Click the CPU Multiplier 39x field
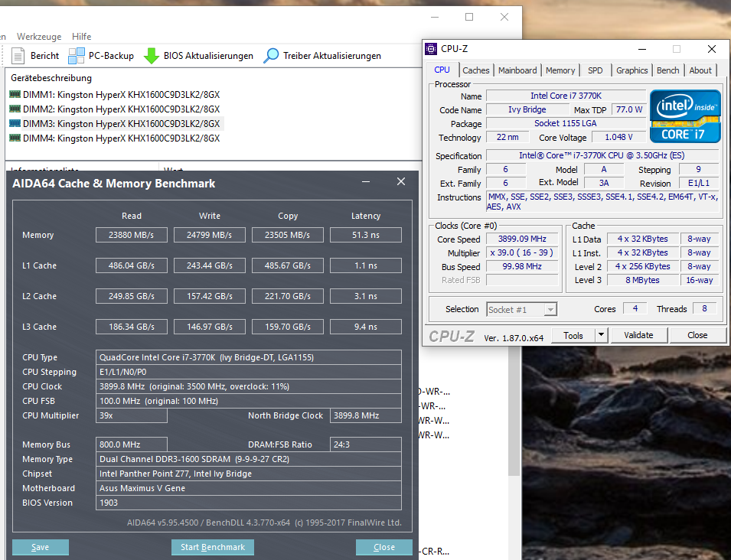Image resolution: width=731 pixels, height=560 pixels. point(132,415)
